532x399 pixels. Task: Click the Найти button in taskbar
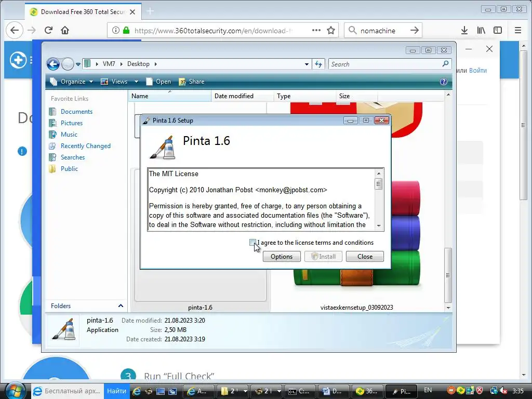tap(116, 391)
